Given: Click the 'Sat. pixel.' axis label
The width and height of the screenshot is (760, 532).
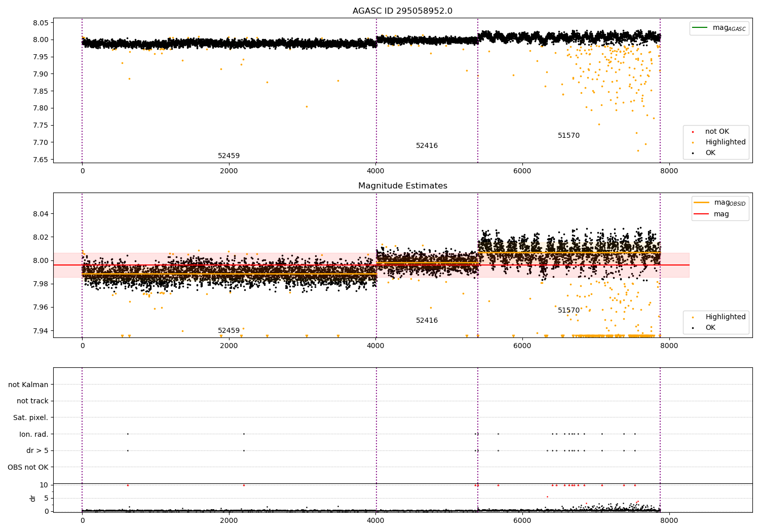Looking at the screenshot, I should coord(31,418).
